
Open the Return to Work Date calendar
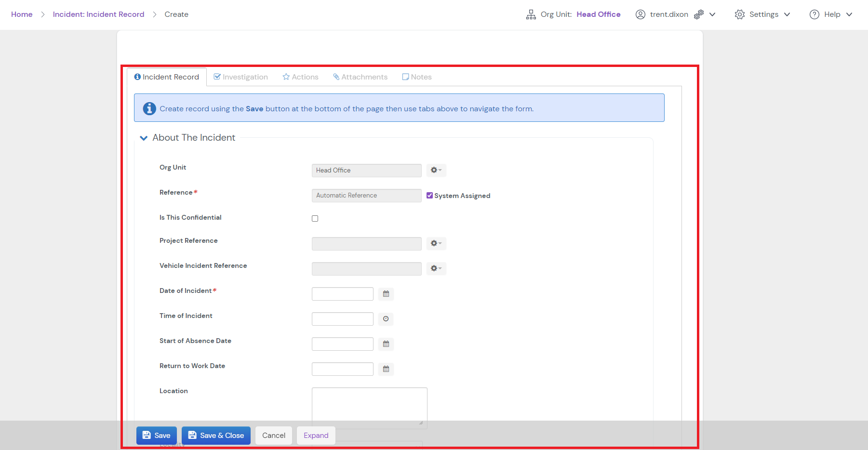[386, 369]
